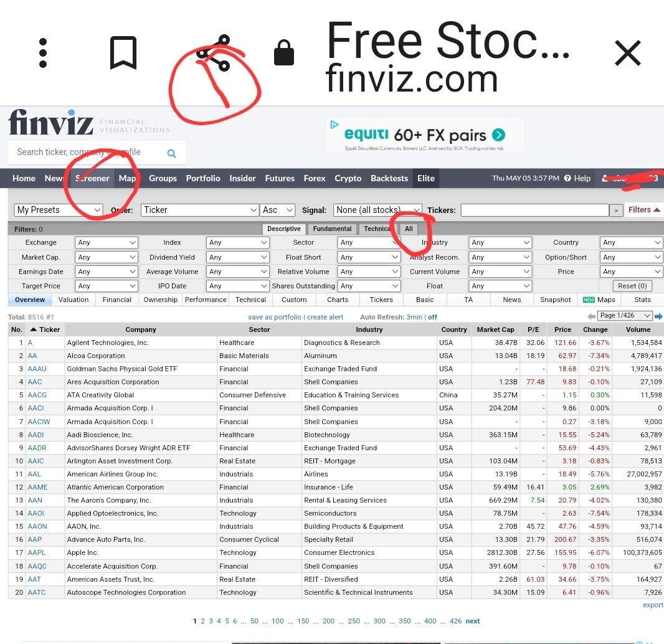
Task: Click save as portfolio link
Action: click(x=275, y=317)
